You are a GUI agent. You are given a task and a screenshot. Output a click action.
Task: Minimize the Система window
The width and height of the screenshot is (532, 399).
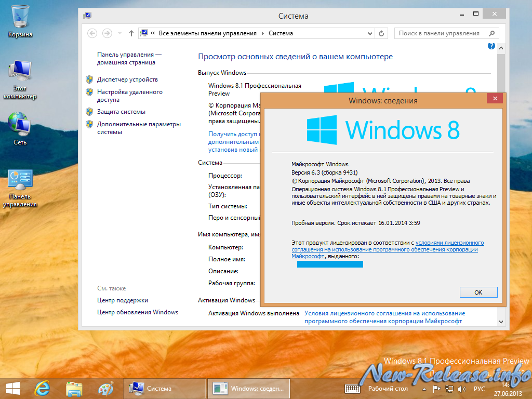tap(461, 15)
